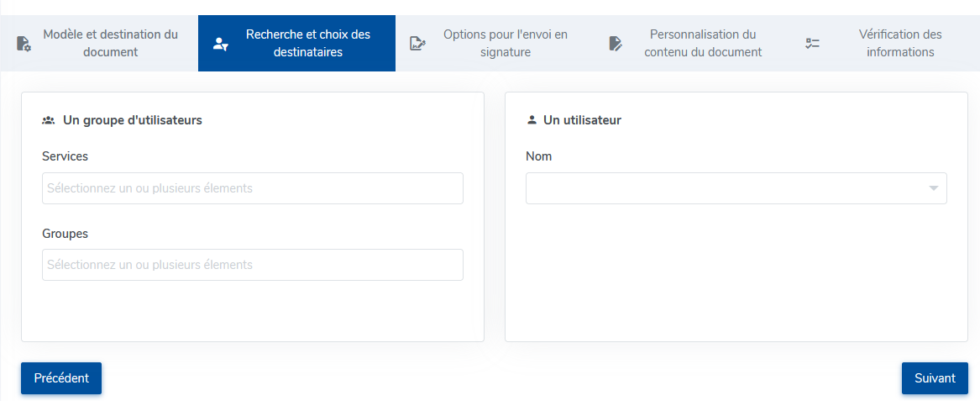Image resolution: width=980 pixels, height=401 pixels.
Task: Select the Recherche et choix des destinataires tab
Action: 297,43
